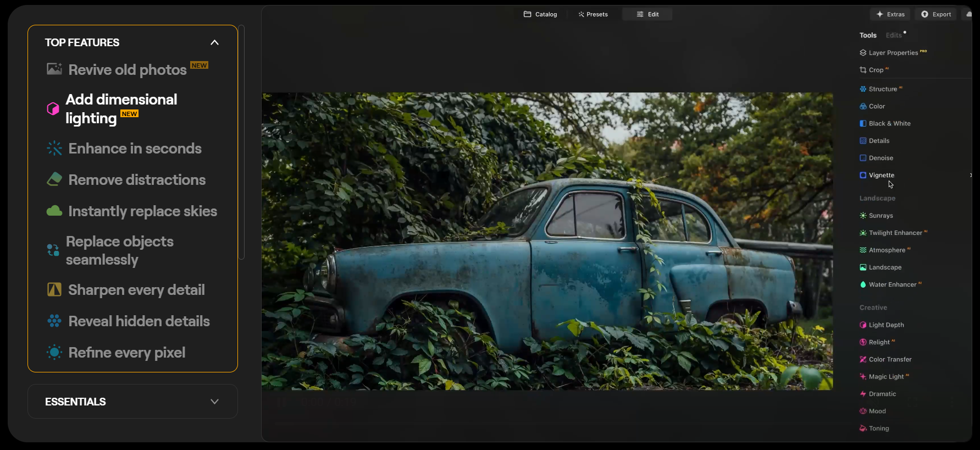Click the Instantly replace skies cloud icon
Screen dimensions: 980x450
pyautogui.click(x=54, y=211)
